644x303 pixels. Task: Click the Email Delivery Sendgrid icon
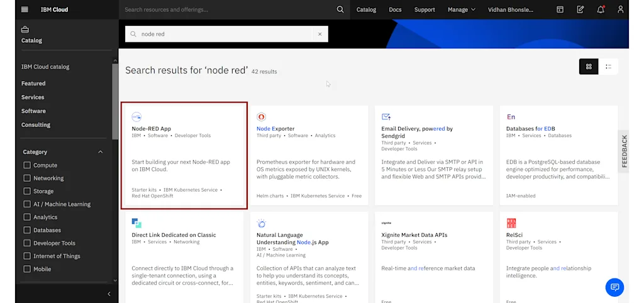(x=386, y=117)
